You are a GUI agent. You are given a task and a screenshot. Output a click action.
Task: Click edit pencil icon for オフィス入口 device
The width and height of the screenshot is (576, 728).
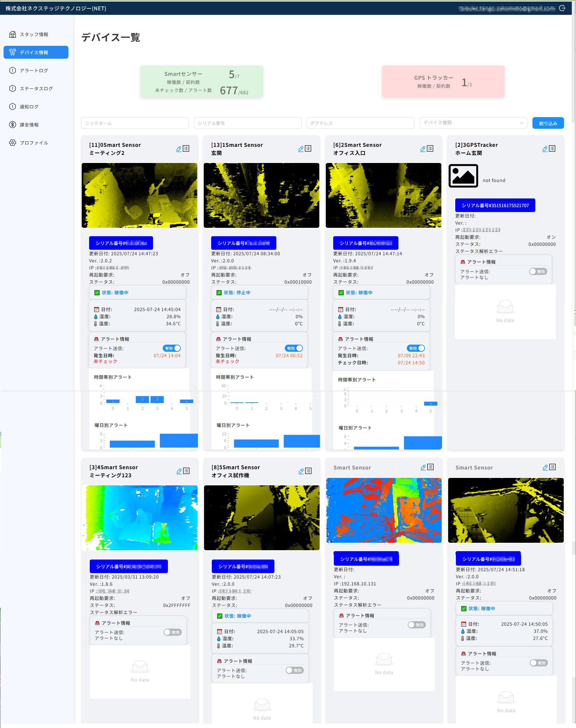coord(423,149)
